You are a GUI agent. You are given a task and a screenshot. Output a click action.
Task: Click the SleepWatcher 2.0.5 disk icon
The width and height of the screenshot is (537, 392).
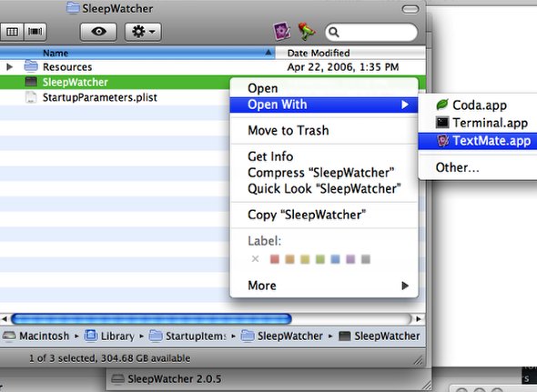(117, 378)
